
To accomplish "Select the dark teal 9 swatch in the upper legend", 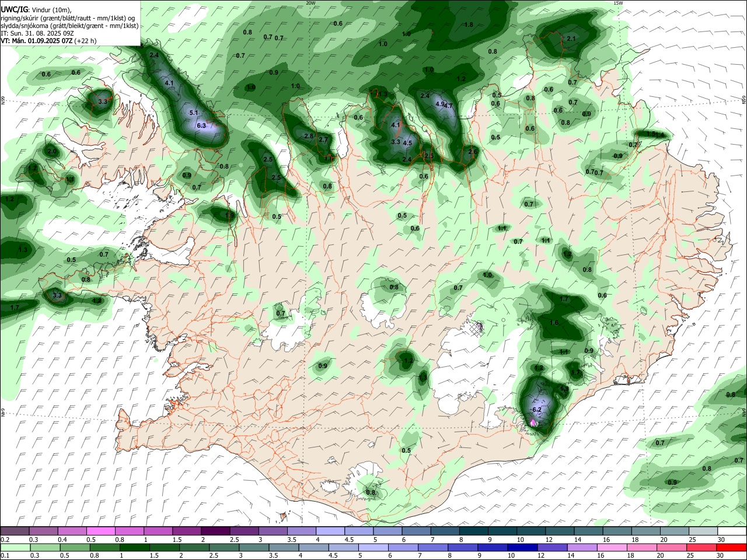I will click(x=502, y=531).
